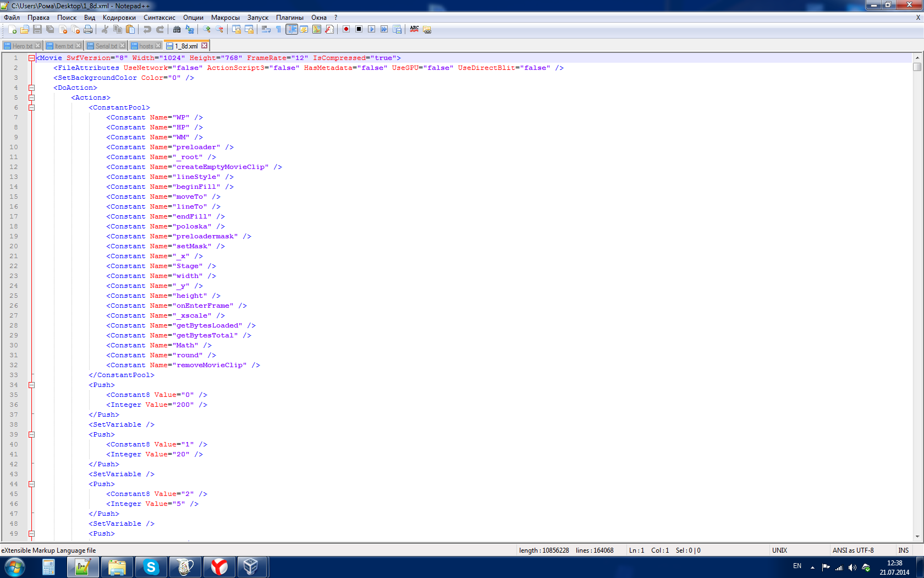Viewport: 924px width, 578px height.
Task: Click the scrollbar down arrow
Action: point(917,536)
